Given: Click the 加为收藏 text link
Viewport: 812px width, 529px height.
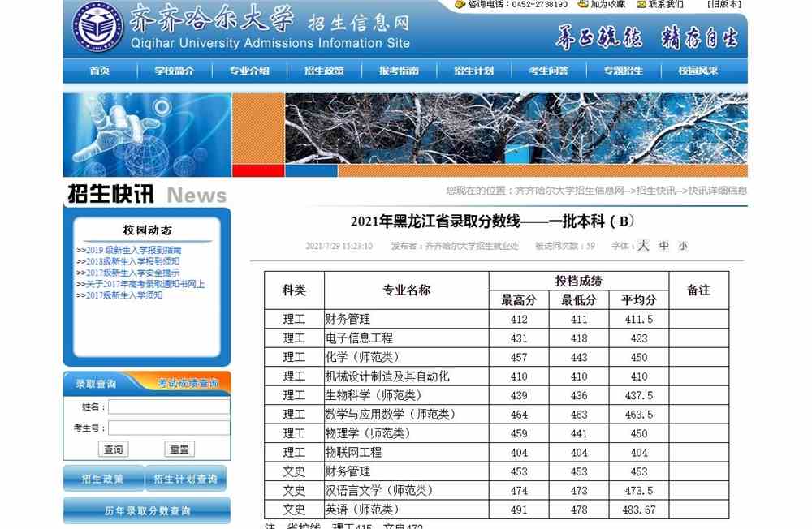Looking at the screenshot, I should (x=607, y=4).
